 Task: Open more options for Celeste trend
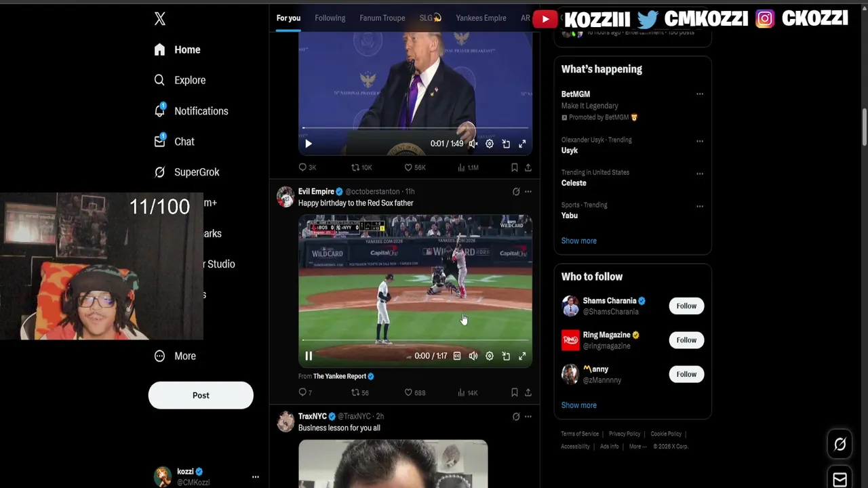[x=699, y=174]
